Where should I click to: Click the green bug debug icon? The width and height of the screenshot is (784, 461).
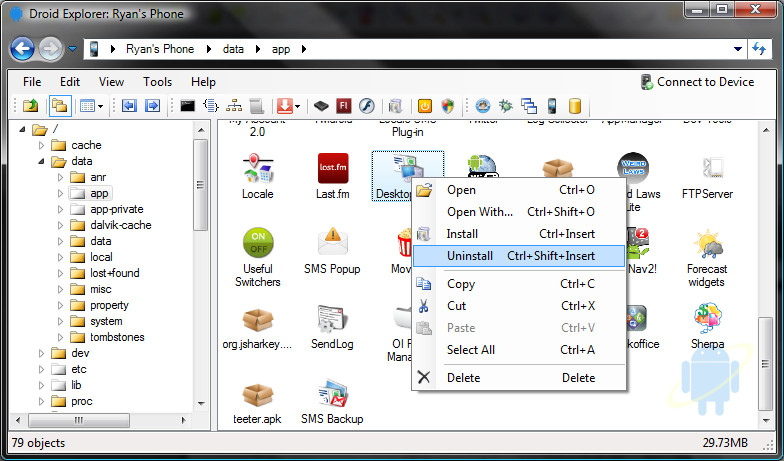pyautogui.click(x=506, y=106)
